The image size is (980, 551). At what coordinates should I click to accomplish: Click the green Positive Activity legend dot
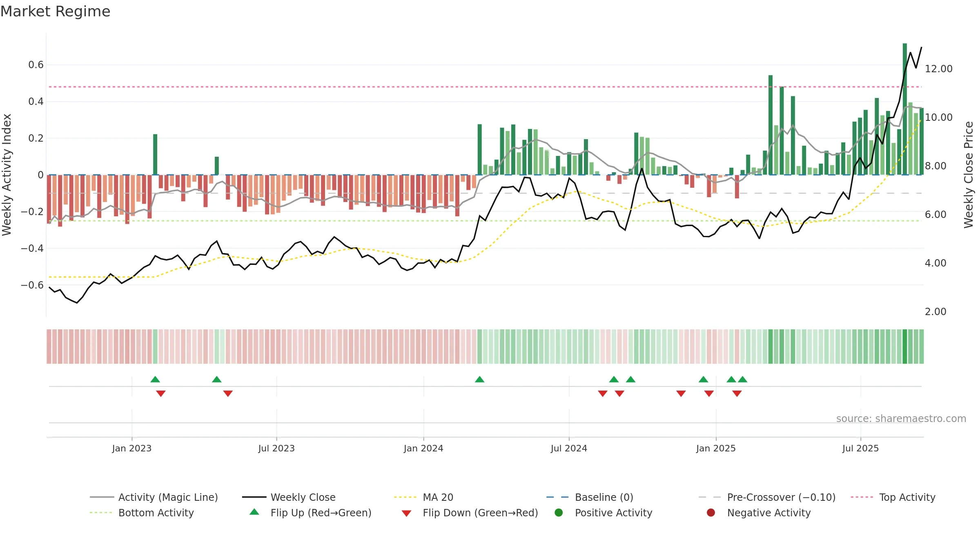click(559, 512)
